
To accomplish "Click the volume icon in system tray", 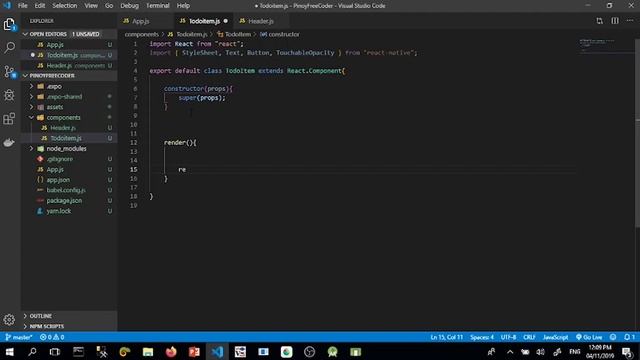I will (x=541, y=352).
